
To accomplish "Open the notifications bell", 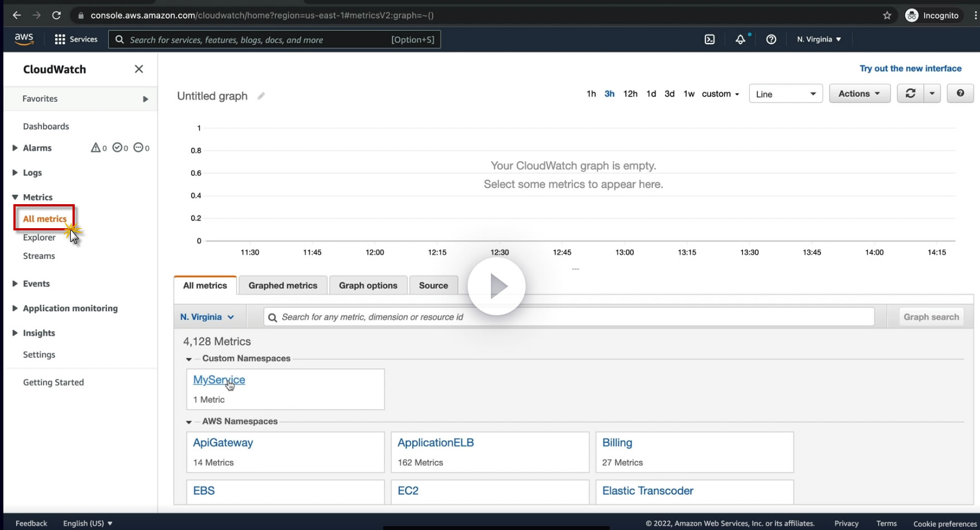I will pos(740,39).
